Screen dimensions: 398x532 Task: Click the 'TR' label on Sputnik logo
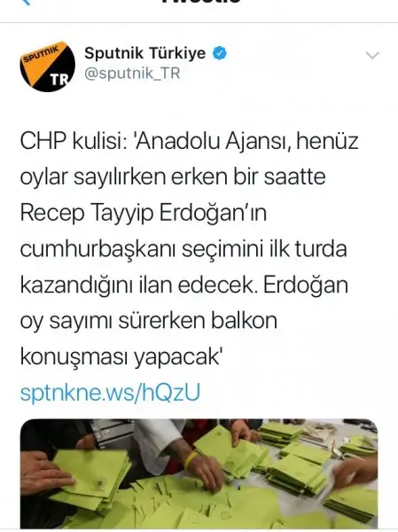coord(59,80)
